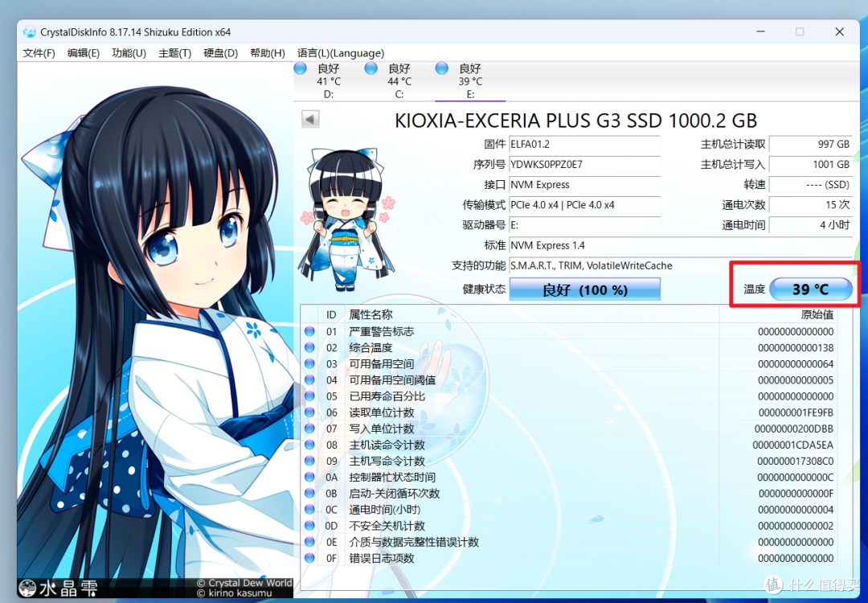Click the serial number field YDWKS0PPZ0E7
Screen dimensions: 868x603
click(x=584, y=165)
